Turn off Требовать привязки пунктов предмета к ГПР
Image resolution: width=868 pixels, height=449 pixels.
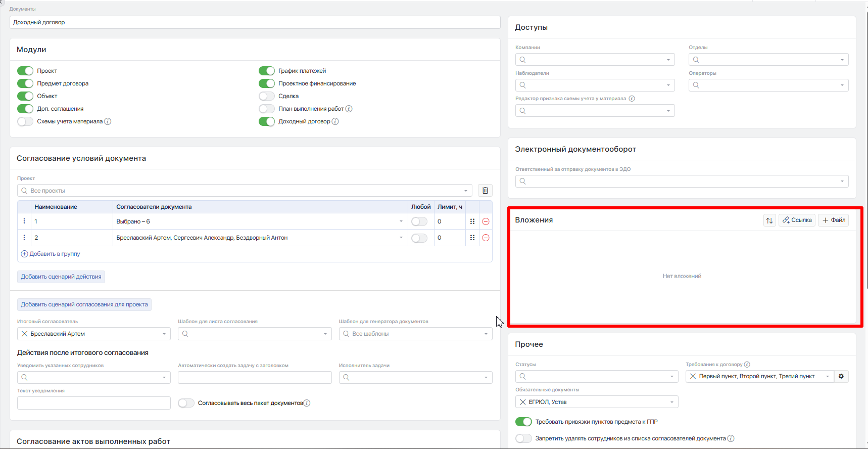pyautogui.click(x=523, y=422)
